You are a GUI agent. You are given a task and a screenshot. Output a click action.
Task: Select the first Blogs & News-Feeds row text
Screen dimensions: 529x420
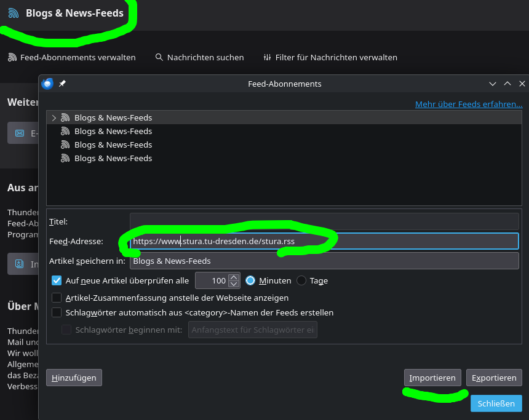tap(113, 117)
